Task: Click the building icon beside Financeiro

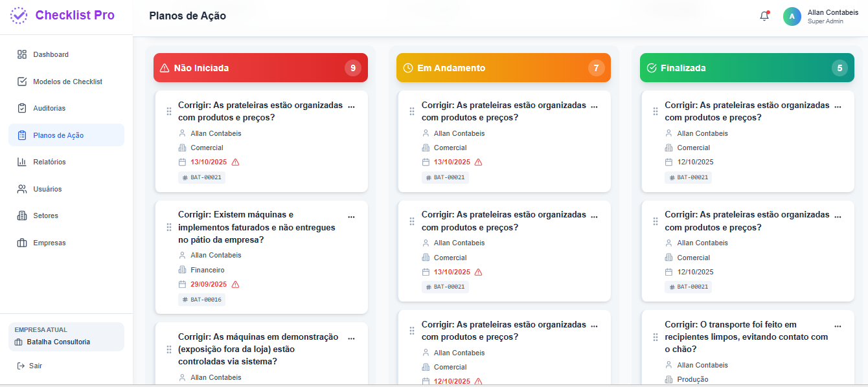Action: [x=182, y=270]
